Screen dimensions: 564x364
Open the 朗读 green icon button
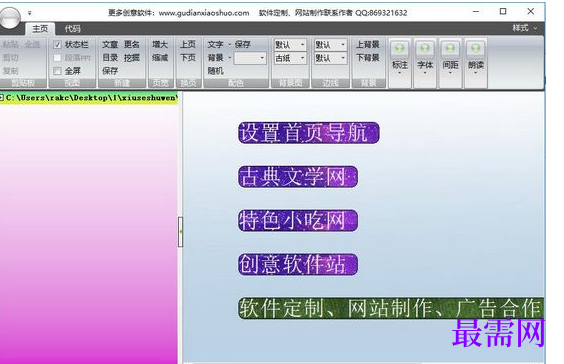pos(476,63)
